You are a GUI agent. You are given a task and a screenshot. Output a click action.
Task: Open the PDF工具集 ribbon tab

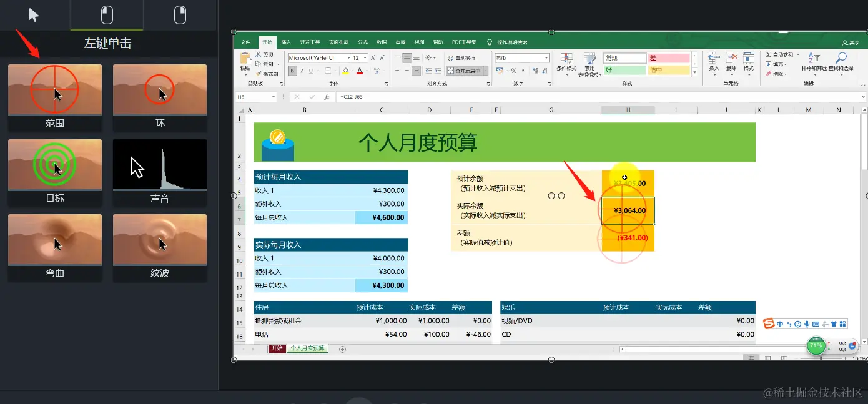(x=464, y=42)
